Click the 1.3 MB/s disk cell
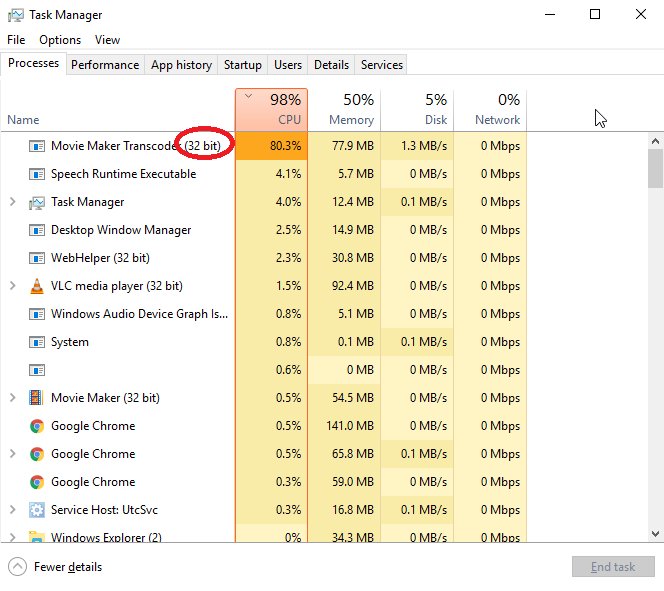Image resolution: width=664 pixels, height=591 pixels. 417,146
